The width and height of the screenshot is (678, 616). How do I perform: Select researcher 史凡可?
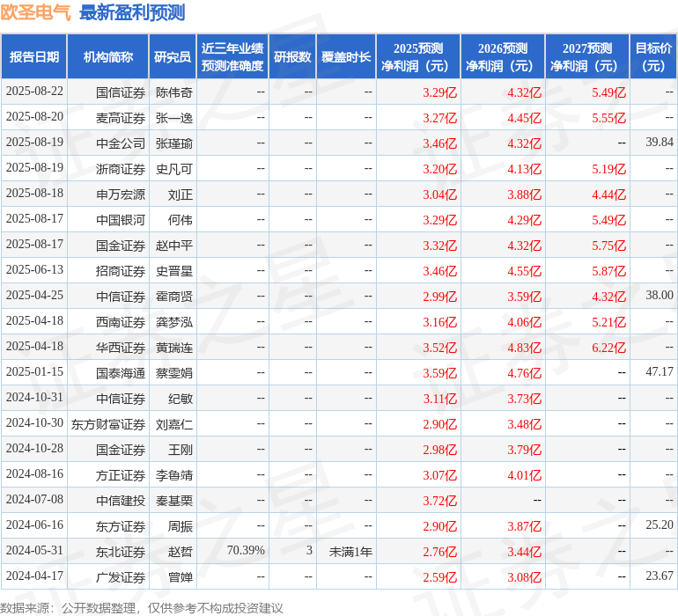(x=174, y=169)
